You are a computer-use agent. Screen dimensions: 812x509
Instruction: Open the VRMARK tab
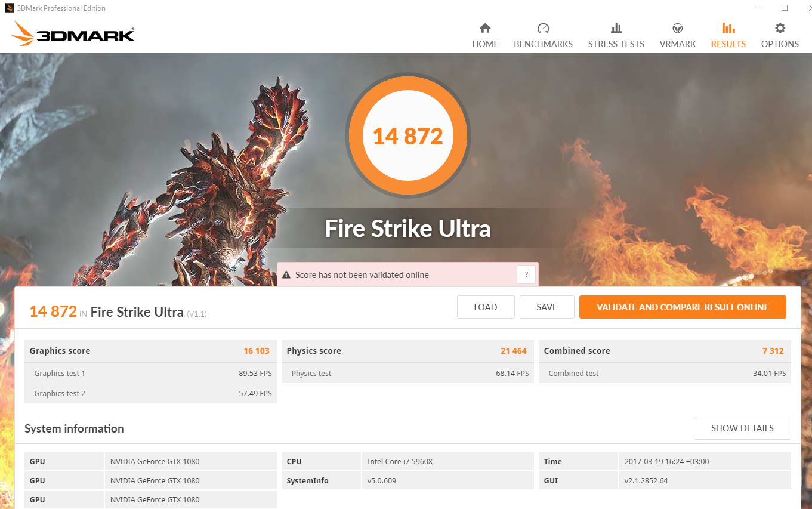pyautogui.click(x=678, y=44)
